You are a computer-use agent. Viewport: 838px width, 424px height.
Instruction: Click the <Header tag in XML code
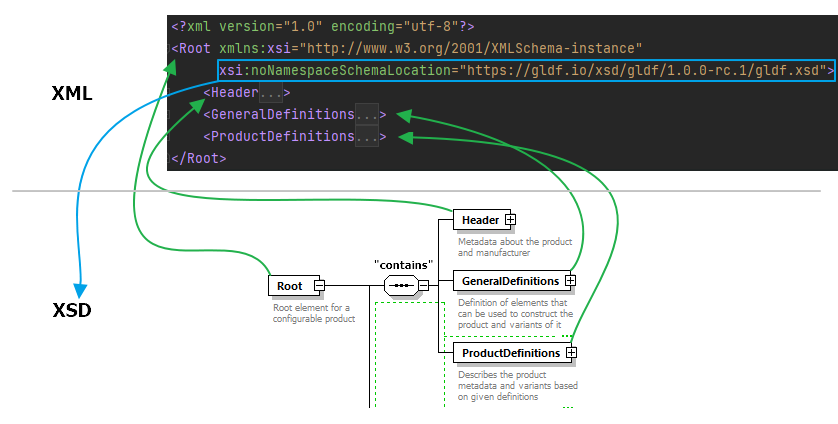(231, 92)
